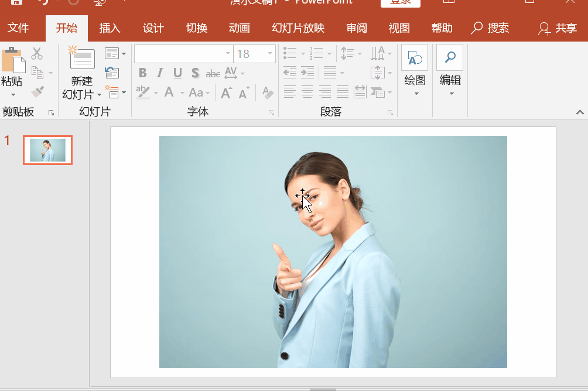Viewport: 588px width, 391px height.
Task: Open Font dialog launcher
Action: [272, 112]
